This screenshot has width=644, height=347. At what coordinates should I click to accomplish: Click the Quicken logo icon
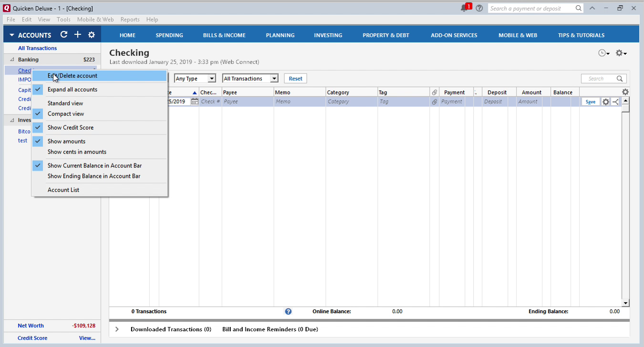point(7,8)
